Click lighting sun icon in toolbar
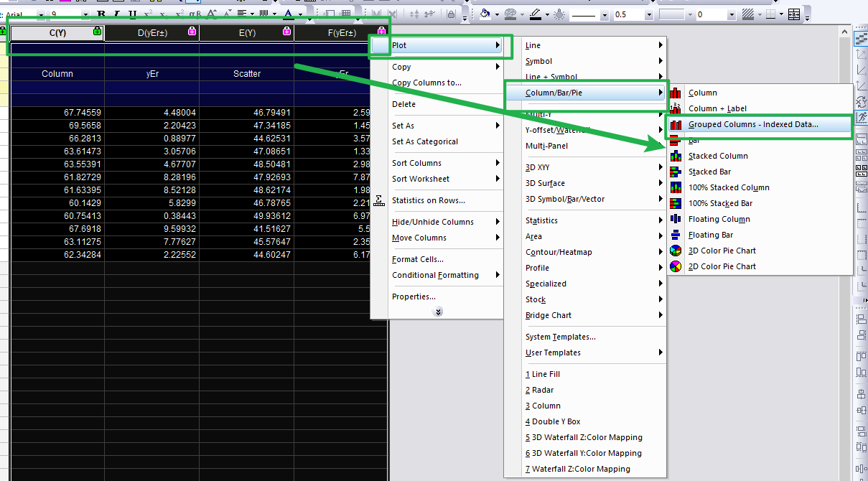Screen dimensions: 868x481 [x=559, y=14]
